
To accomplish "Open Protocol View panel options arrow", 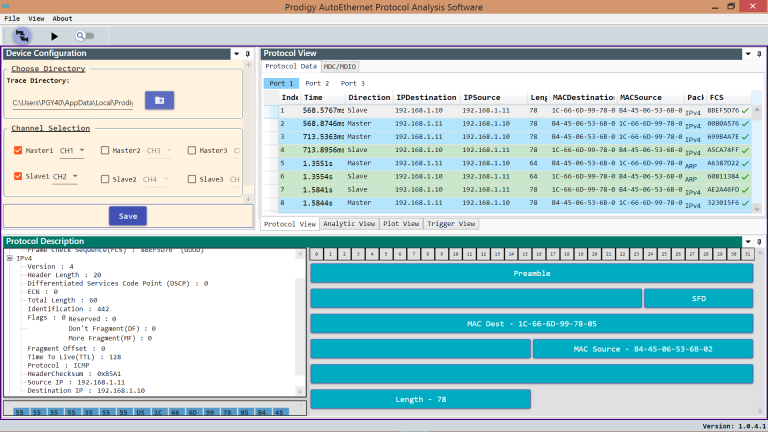I will pyautogui.click(x=748, y=54).
